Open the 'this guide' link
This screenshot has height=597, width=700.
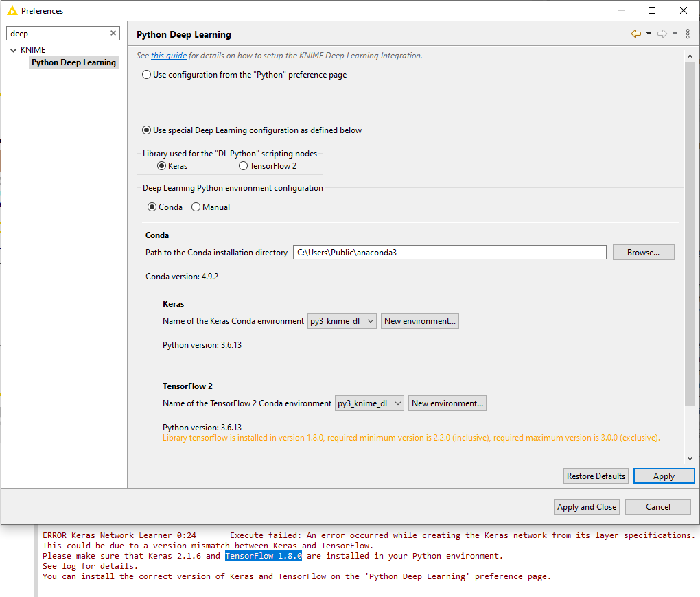click(169, 56)
